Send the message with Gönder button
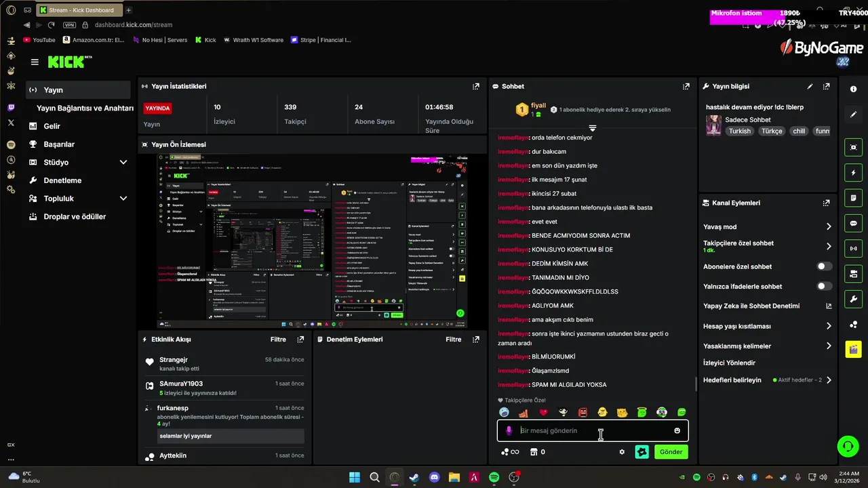Image resolution: width=868 pixels, height=488 pixels. pos(671,452)
